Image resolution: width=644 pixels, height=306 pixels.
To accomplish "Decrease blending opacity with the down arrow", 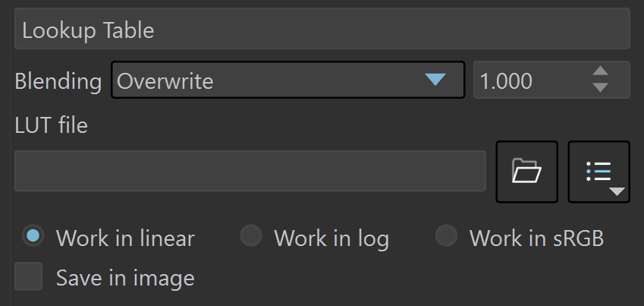I will pyautogui.click(x=601, y=87).
